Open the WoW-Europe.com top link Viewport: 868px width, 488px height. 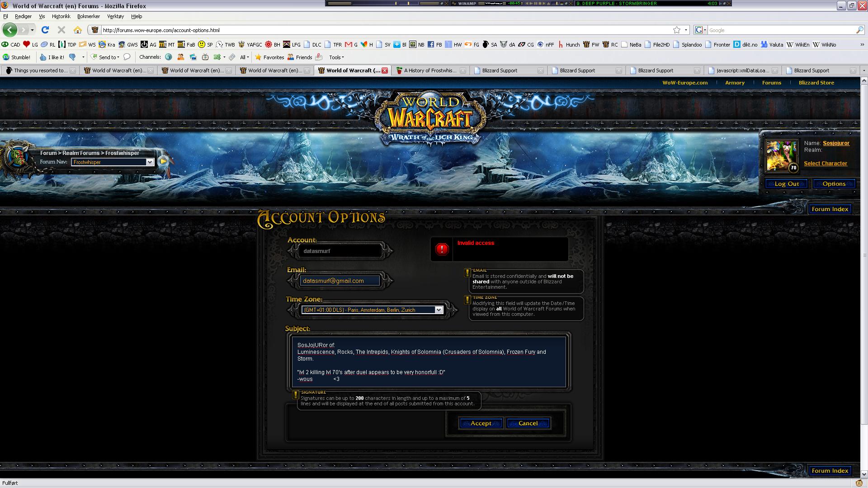(x=685, y=83)
